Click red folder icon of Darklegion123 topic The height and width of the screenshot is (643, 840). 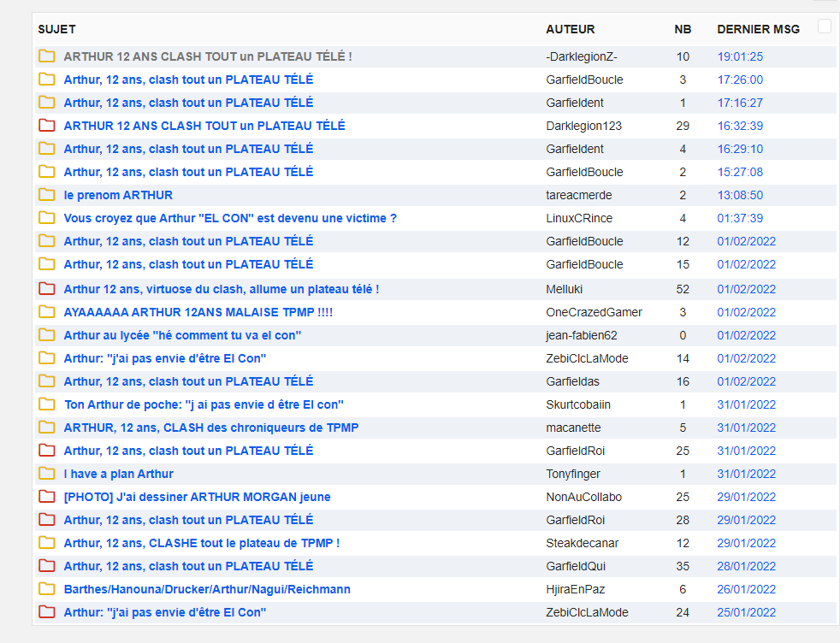pyautogui.click(x=46, y=126)
